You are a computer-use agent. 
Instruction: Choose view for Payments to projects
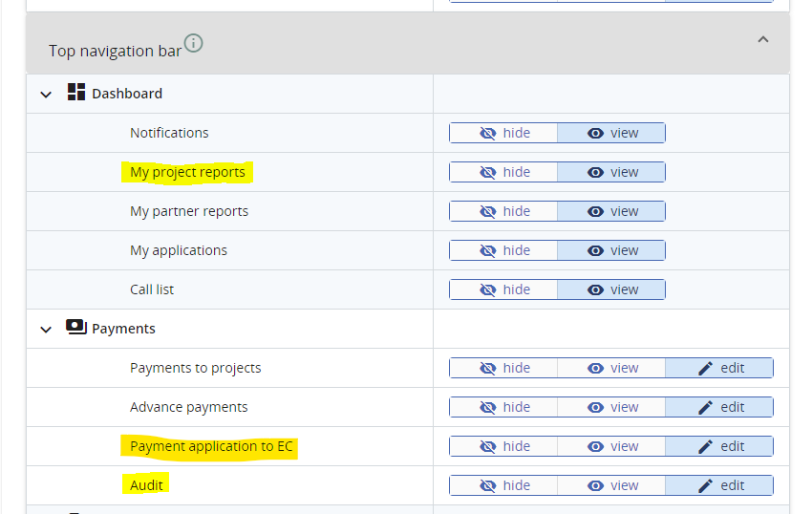coord(611,368)
